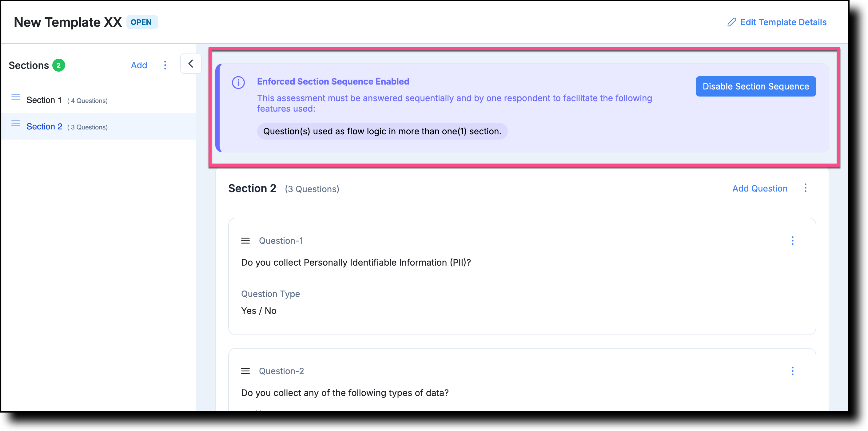Click the flow logic feature pill
Image resolution: width=868 pixels, height=431 pixels.
pyautogui.click(x=382, y=131)
